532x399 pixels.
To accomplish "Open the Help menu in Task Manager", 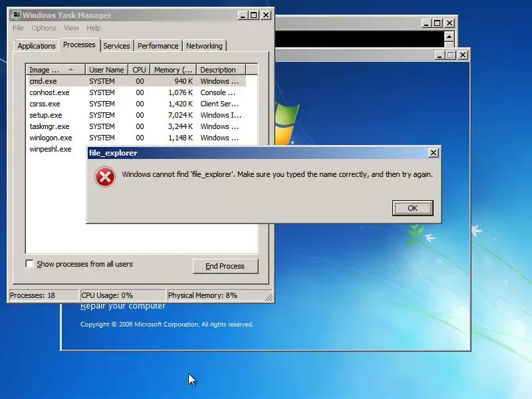I will tap(93, 28).
